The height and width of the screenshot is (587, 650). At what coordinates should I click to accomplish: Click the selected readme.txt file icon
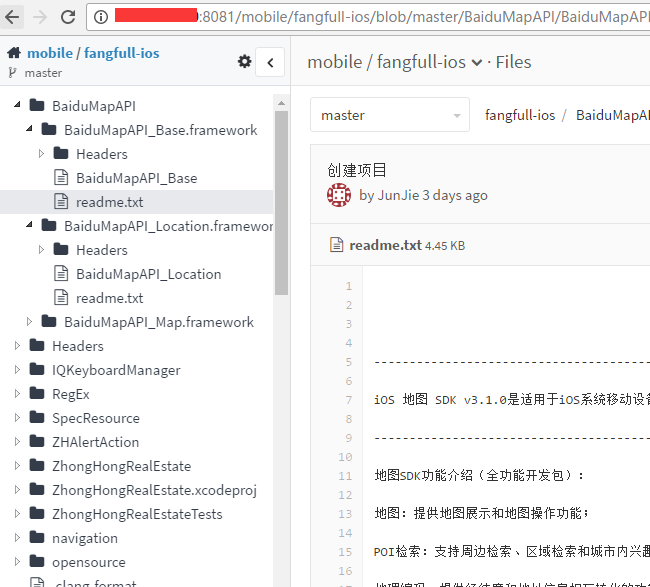[61, 201]
